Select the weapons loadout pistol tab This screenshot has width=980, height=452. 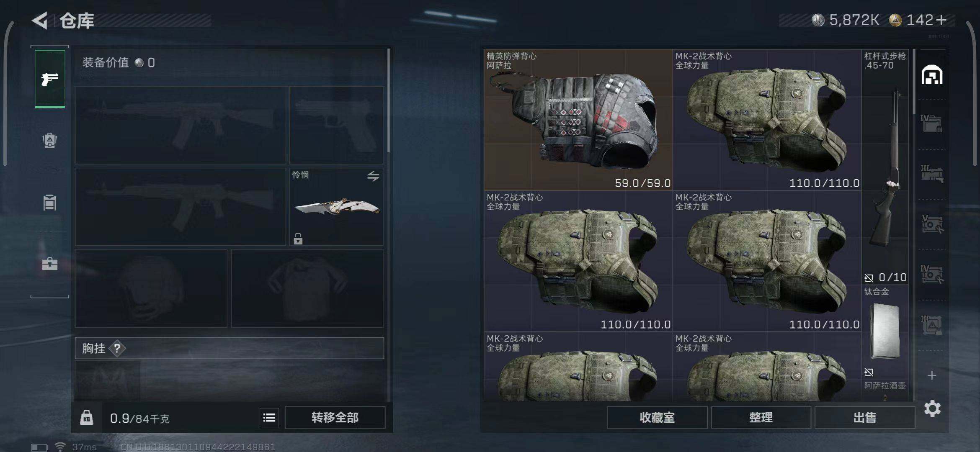pos(50,79)
